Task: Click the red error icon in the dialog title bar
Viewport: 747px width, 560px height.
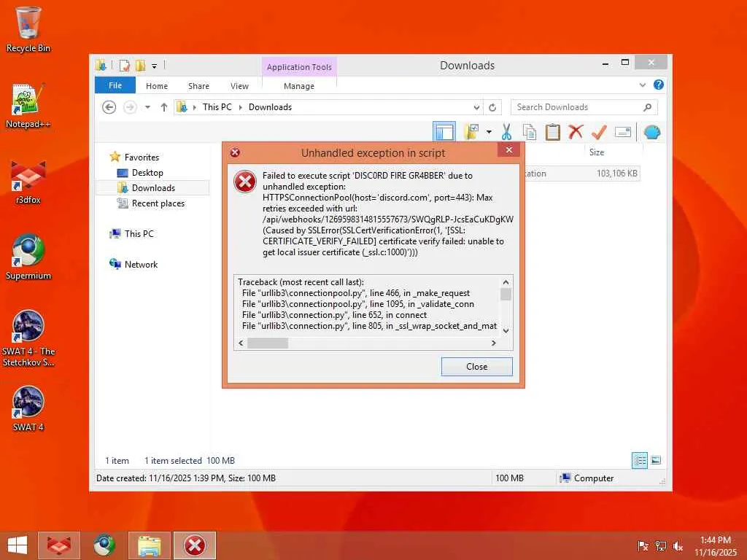Action: [235, 152]
